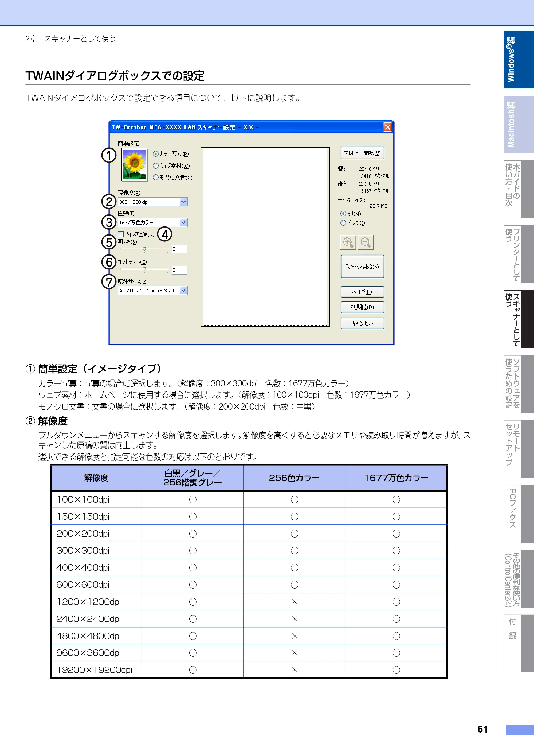Click the プレビュー開始 button
Image resolution: width=534 pixels, height=756 pixels.
pos(362,153)
